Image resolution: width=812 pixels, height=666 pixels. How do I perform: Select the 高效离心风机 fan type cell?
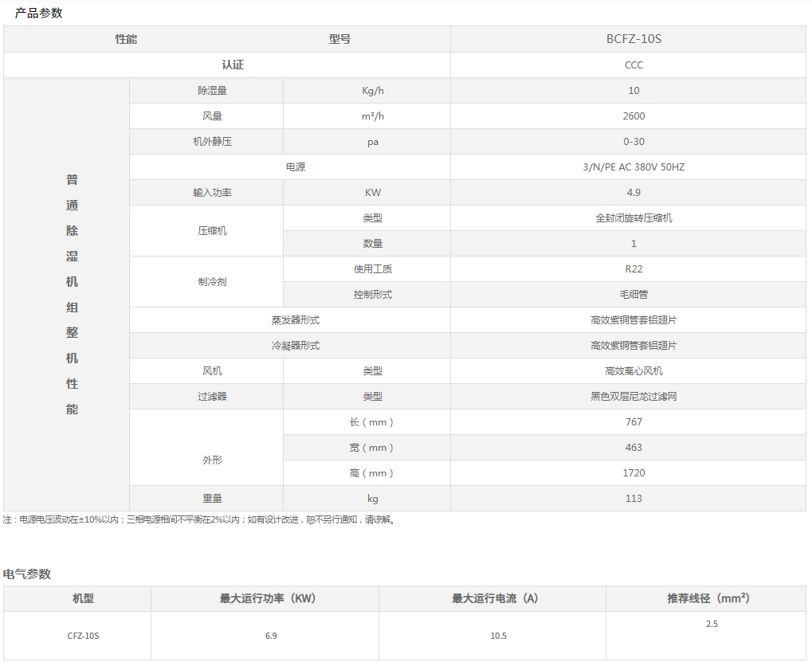[x=634, y=371]
